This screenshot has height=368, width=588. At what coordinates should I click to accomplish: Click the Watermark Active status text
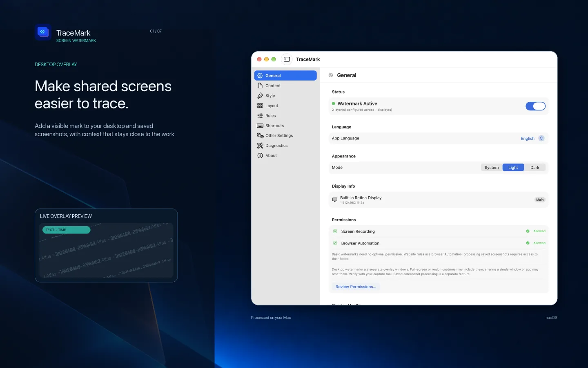click(357, 103)
